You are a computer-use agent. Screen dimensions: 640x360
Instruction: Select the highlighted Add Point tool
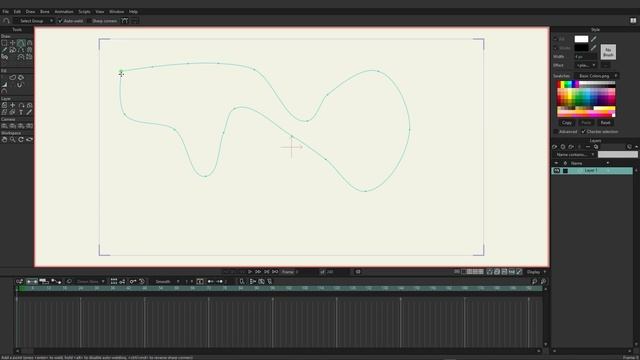21,42
